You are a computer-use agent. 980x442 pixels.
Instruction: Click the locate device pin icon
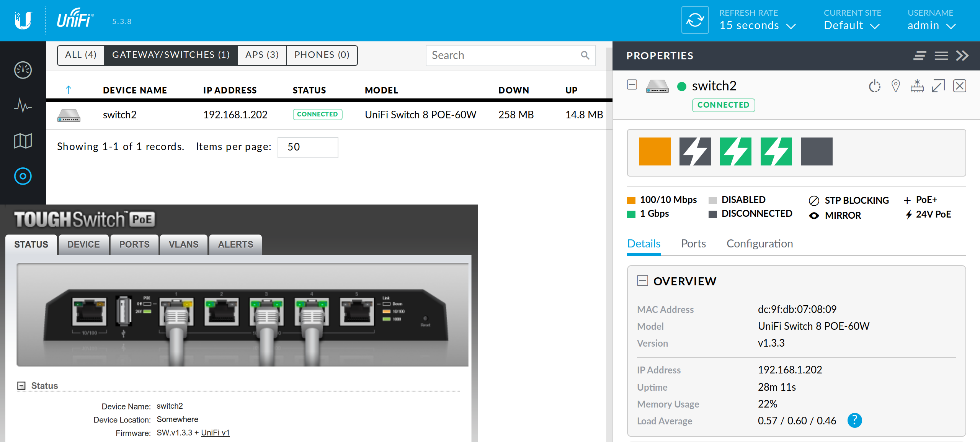click(895, 86)
